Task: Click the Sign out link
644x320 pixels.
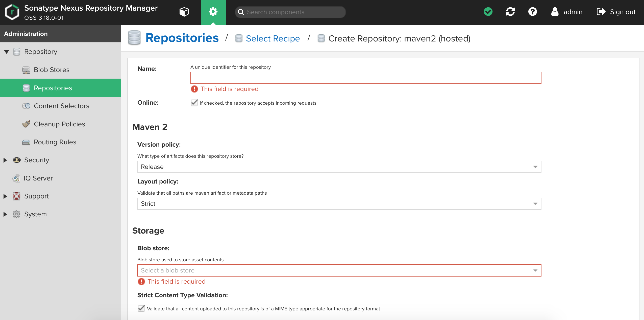Action: [623, 12]
